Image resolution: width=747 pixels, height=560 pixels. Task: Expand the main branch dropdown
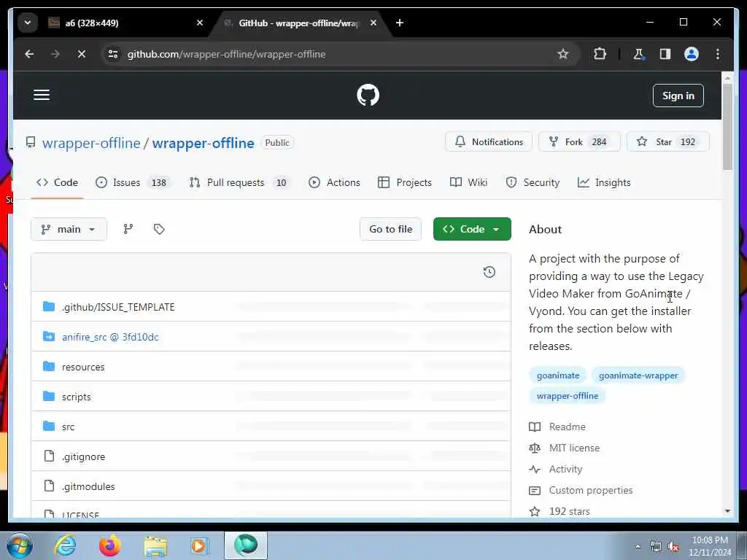(x=69, y=229)
